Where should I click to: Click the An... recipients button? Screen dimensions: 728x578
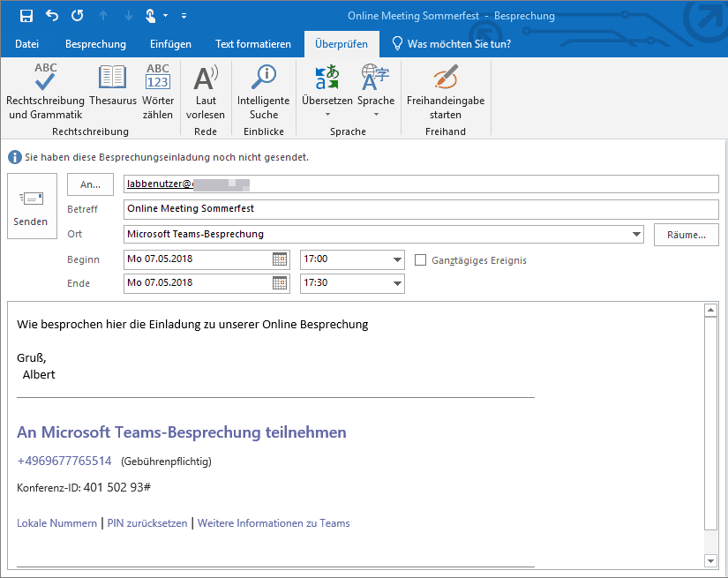[x=91, y=184]
